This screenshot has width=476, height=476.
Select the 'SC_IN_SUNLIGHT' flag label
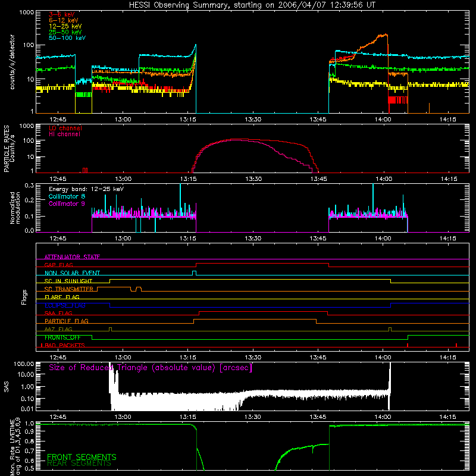pyautogui.click(x=68, y=281)
